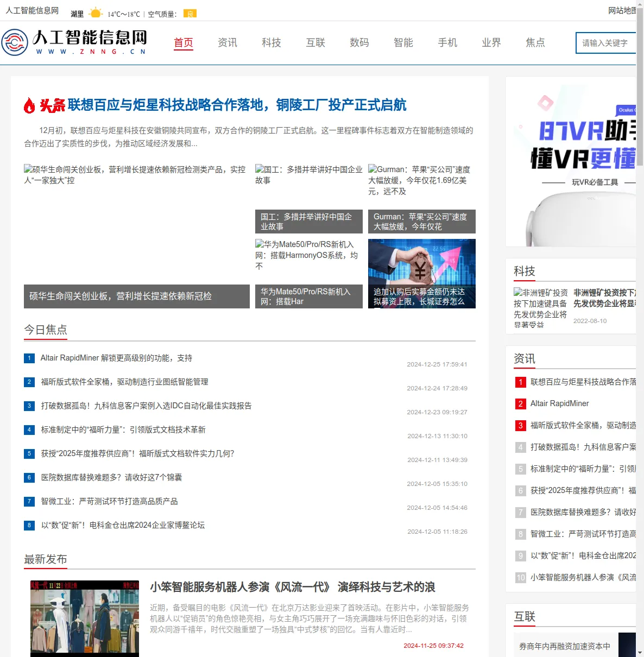
Task: Open sidebar rank 10 小笨智能服务机器人
Action: click(x=583, y=577)
